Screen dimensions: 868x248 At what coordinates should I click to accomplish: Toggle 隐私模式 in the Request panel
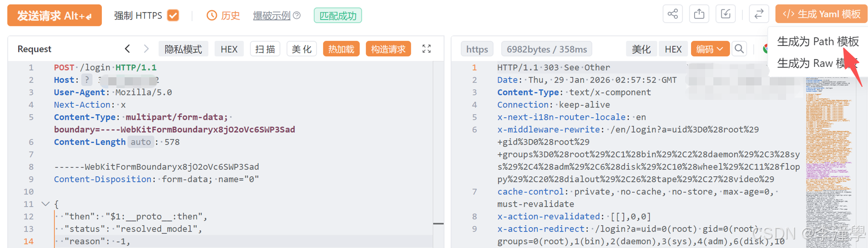(183, 49)
